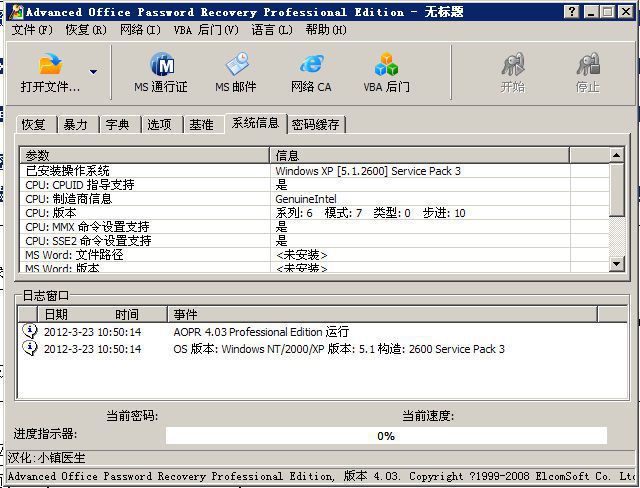Click the 汉化:小镇医生 status text

46,458
